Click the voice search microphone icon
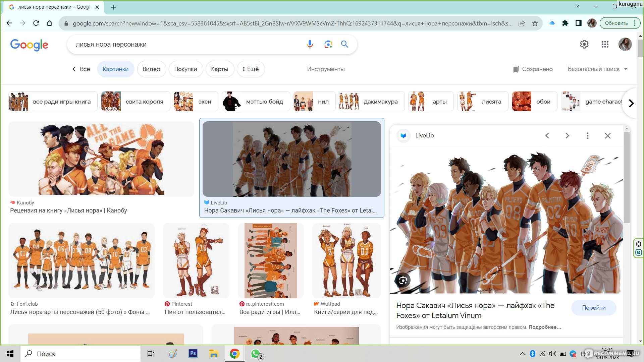 coord(310,44)
